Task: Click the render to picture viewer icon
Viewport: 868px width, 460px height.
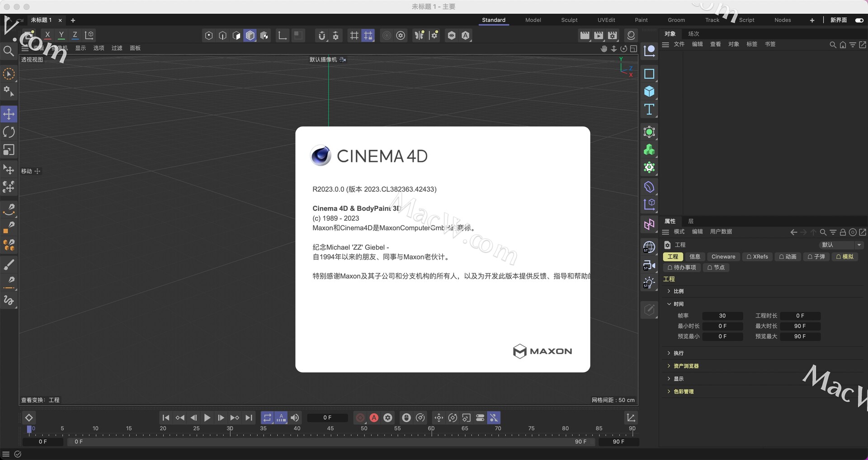Action: point(599,35)
